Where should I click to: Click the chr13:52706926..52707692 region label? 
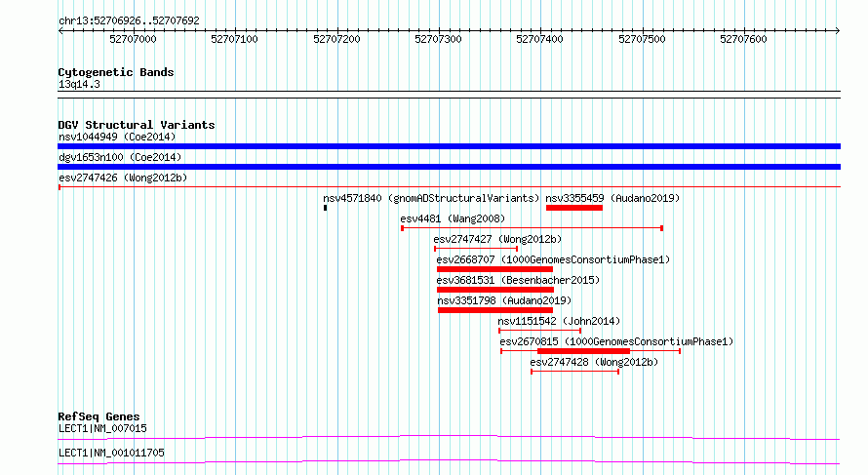(129, 21)
